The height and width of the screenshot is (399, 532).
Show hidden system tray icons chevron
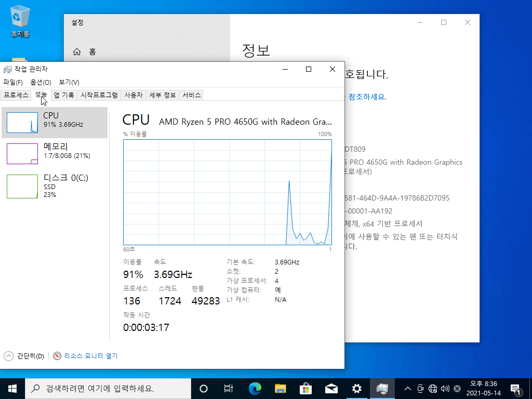point(408,389)
